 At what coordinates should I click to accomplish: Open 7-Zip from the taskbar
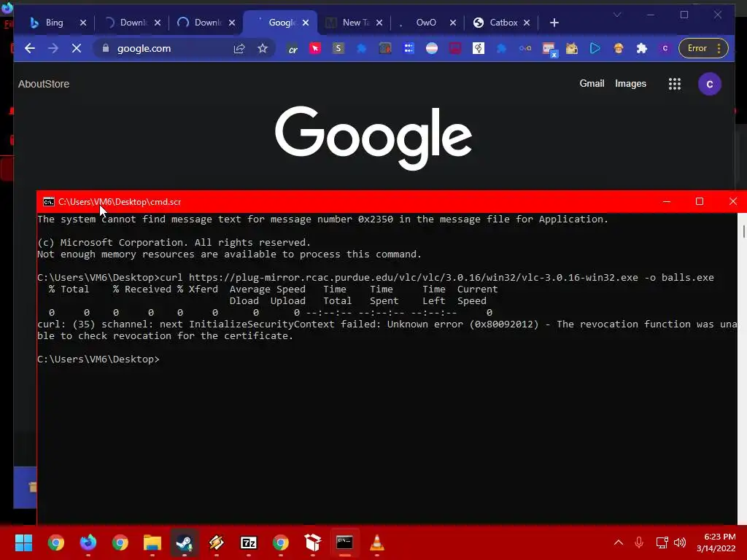point(249,542)
